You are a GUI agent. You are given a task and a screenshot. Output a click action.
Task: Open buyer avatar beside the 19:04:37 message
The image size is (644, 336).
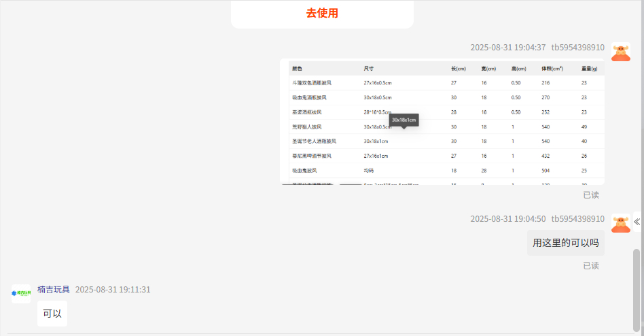pyautogui.click(x=620, y=52)
